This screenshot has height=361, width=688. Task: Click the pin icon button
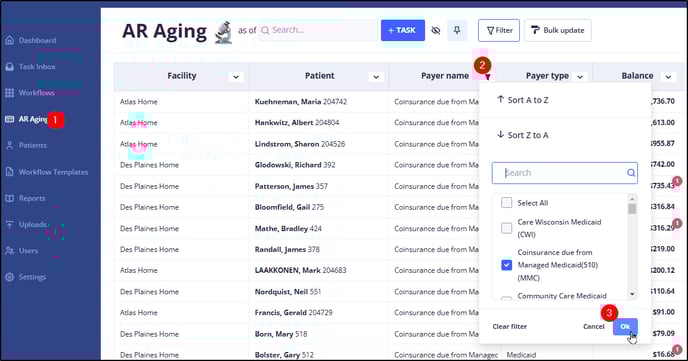coord(457,30)
